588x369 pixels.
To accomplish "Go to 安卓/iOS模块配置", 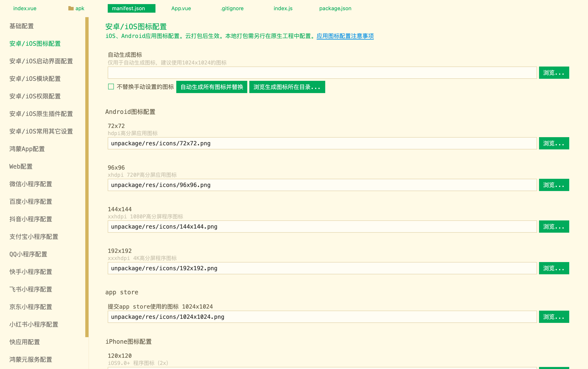I will tap(35, 79).
